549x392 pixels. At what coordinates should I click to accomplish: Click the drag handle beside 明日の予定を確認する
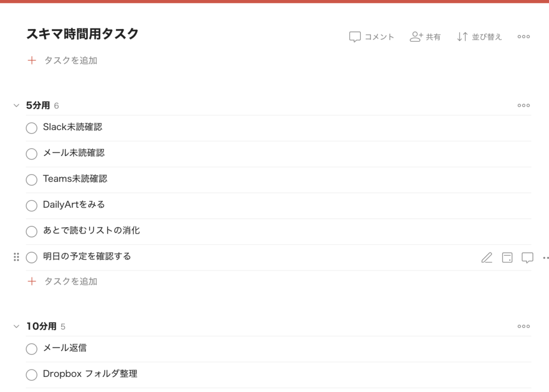[x=16, y=257]
